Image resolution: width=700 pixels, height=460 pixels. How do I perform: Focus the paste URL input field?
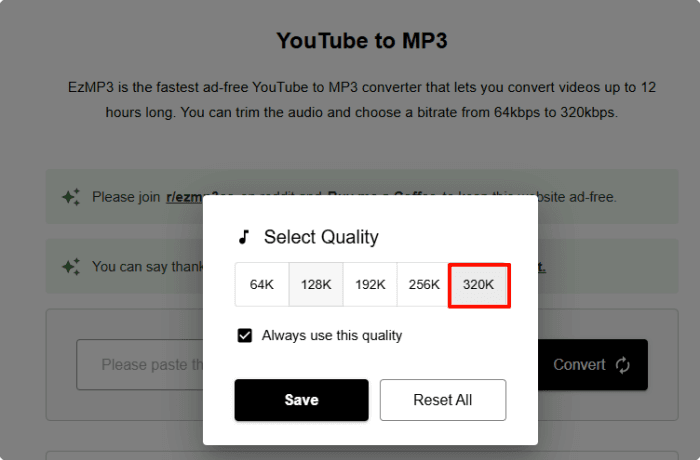pyautogui.click(x=140, y=365)
